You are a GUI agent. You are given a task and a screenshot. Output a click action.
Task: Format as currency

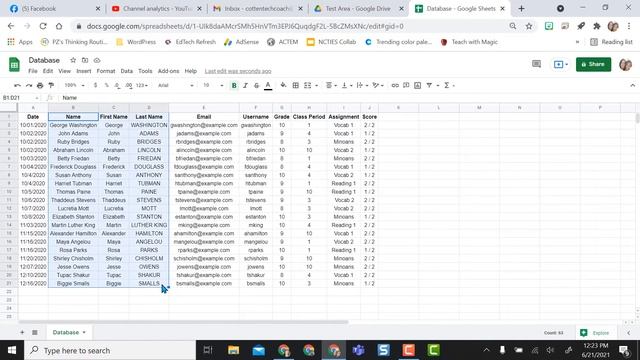(95, 85)
